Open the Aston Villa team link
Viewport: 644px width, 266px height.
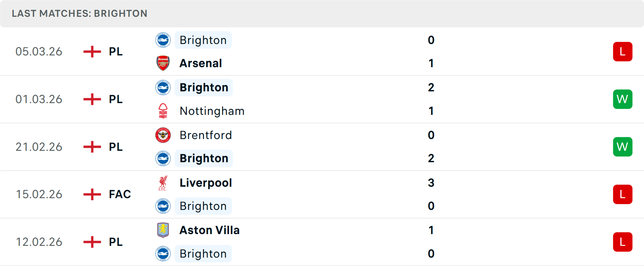pos(210,230)
